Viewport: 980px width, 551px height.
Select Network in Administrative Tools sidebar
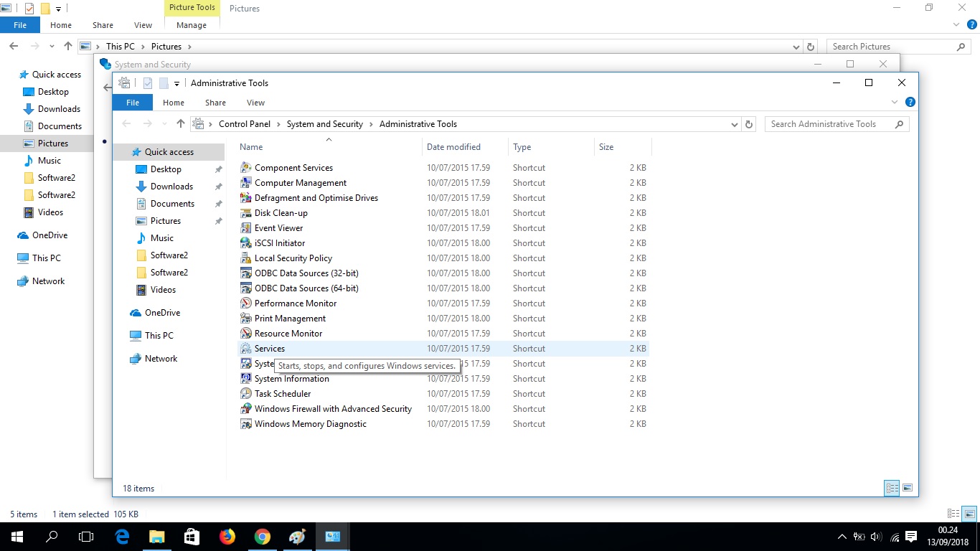tap(161, 359)
